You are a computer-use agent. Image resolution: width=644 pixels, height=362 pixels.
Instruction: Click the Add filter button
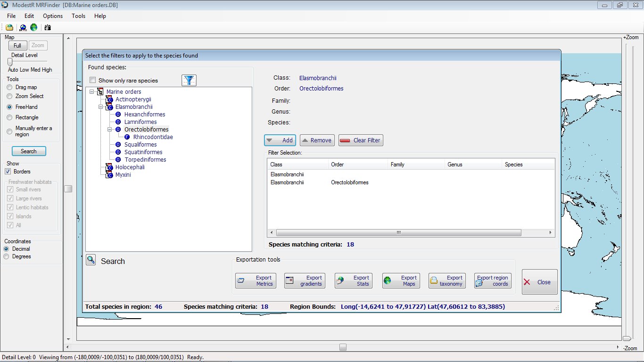tap(280, 140)
